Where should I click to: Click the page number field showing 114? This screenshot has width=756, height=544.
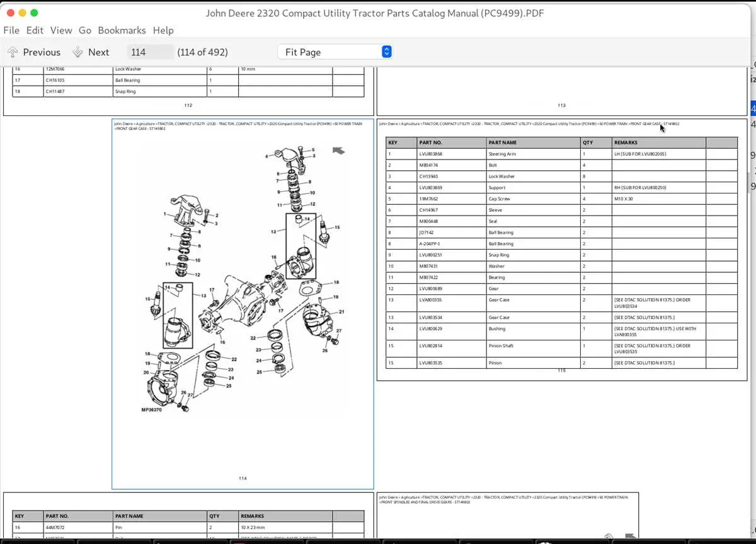tap(150, 52)
